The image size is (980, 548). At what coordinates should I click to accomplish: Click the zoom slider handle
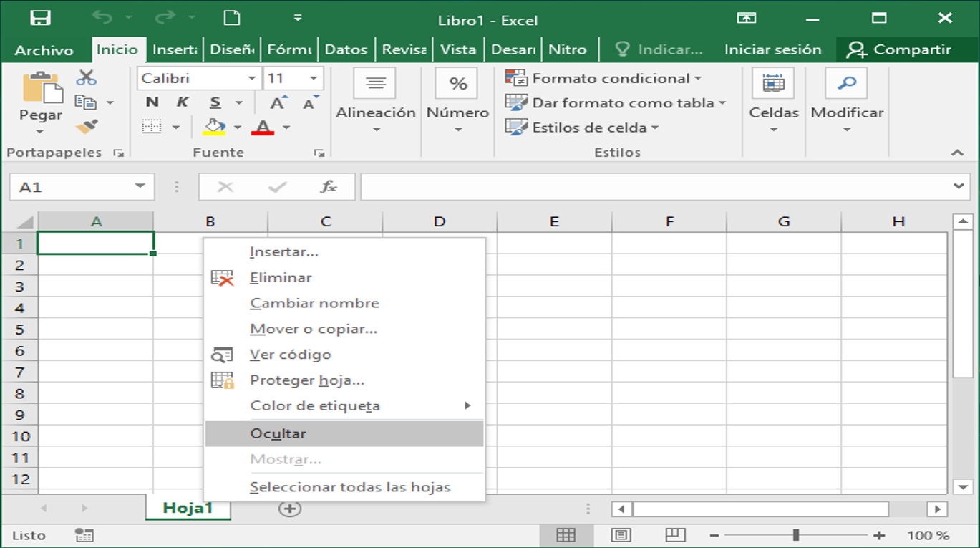point(796,535)
